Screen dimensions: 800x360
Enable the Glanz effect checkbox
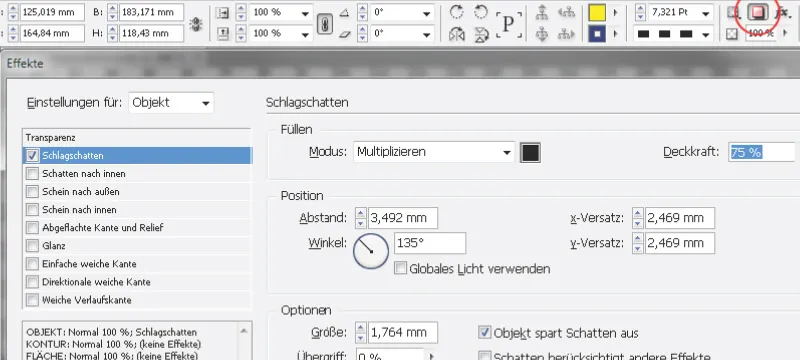click(x=32, y=246)
